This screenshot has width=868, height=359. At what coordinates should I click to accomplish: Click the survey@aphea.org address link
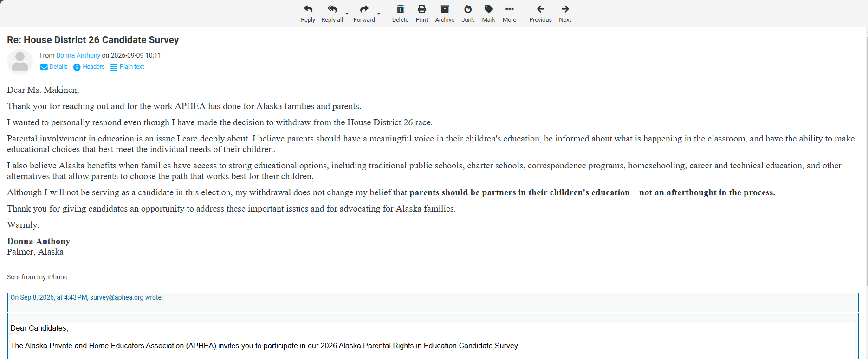click(x=117, y=297)
